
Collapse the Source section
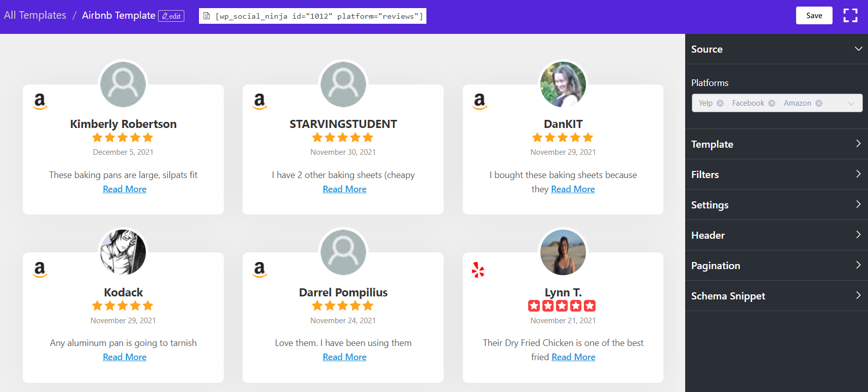[x=858, y=49]
